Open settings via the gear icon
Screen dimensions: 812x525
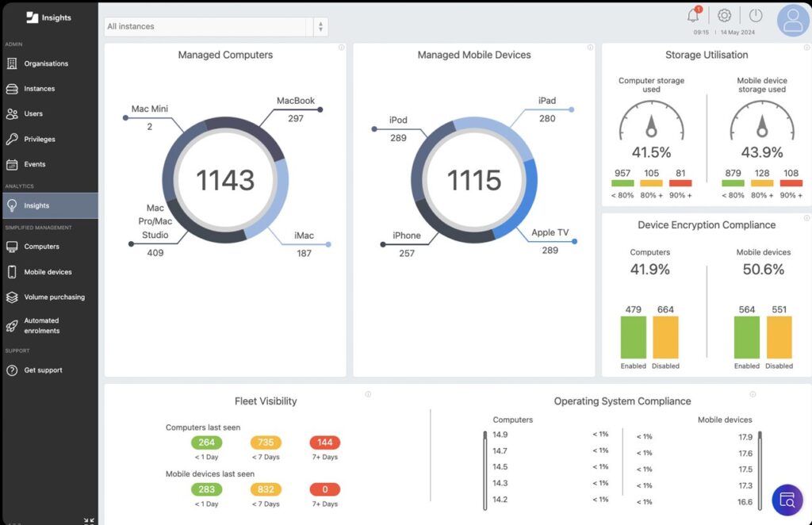[724, 16]
